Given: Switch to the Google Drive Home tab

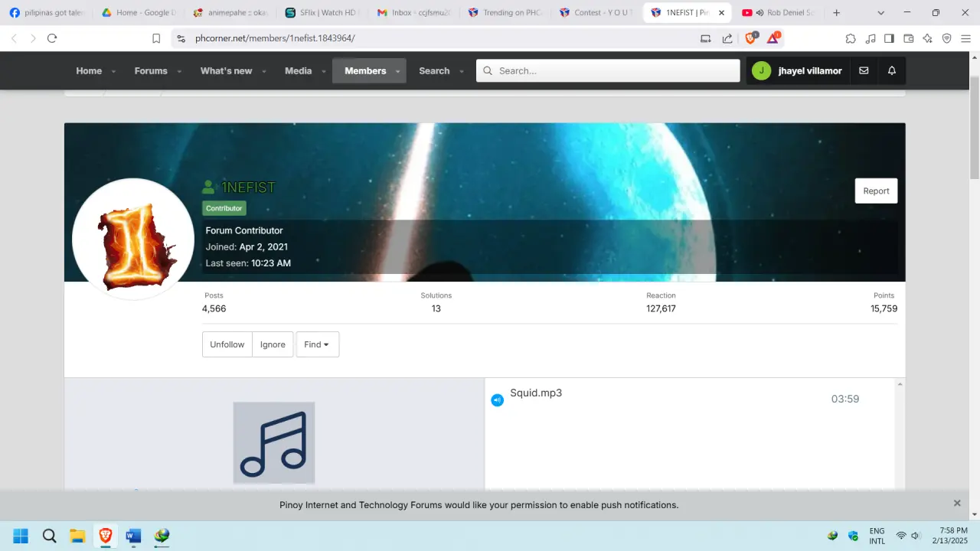Looking at the screenshot, I should [138, 13].
